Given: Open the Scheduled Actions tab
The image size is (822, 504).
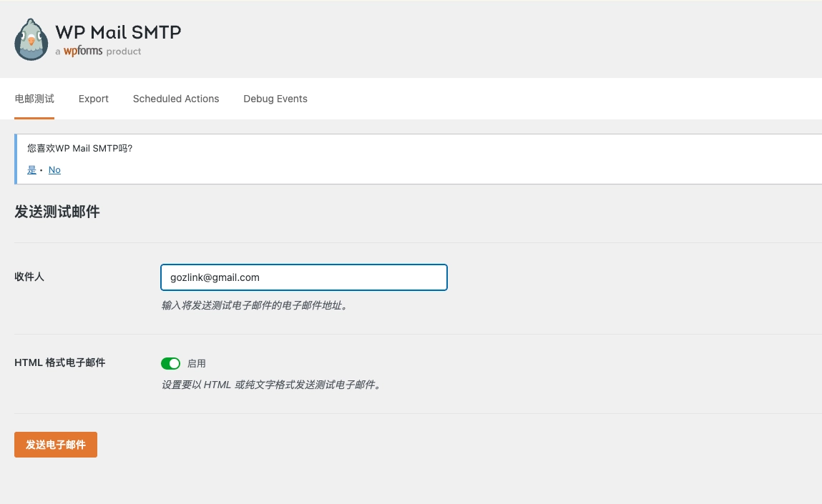Looking at the screenshot, I should [175, 99].
